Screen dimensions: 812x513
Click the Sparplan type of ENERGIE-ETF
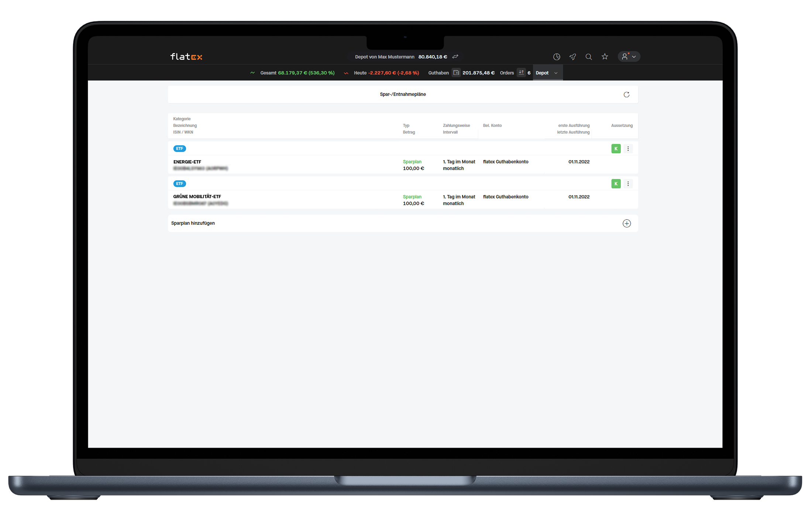(412, 162)
